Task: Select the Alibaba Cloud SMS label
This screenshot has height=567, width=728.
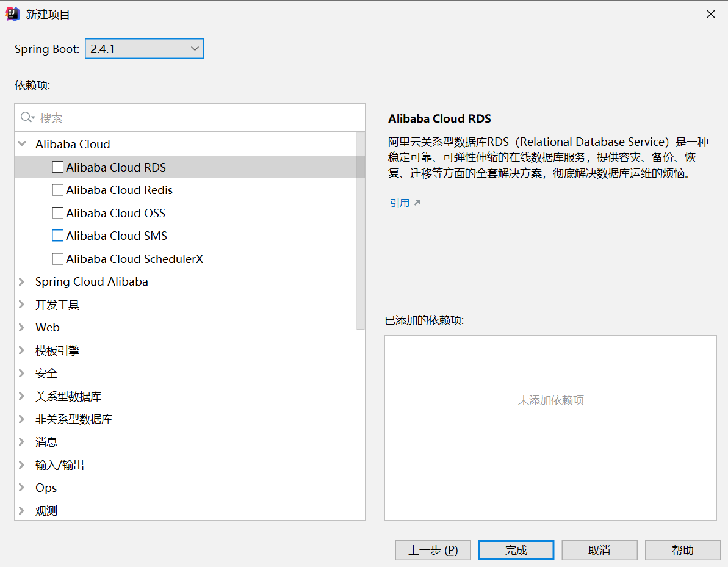Action: point(117,236)
